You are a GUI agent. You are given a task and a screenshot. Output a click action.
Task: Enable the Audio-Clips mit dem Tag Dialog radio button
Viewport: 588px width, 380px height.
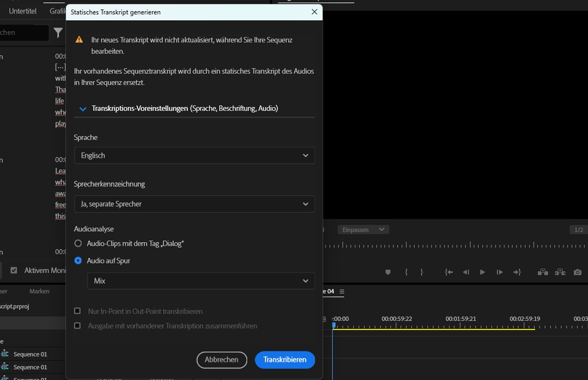[x=78, y=243]
